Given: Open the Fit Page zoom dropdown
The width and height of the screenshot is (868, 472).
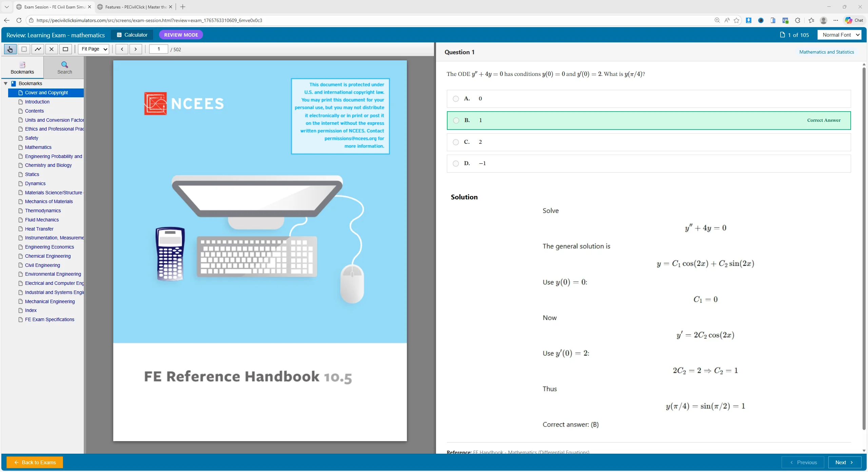Looking at the screenshot, I should pyautogui.click(x=94, y=49).
